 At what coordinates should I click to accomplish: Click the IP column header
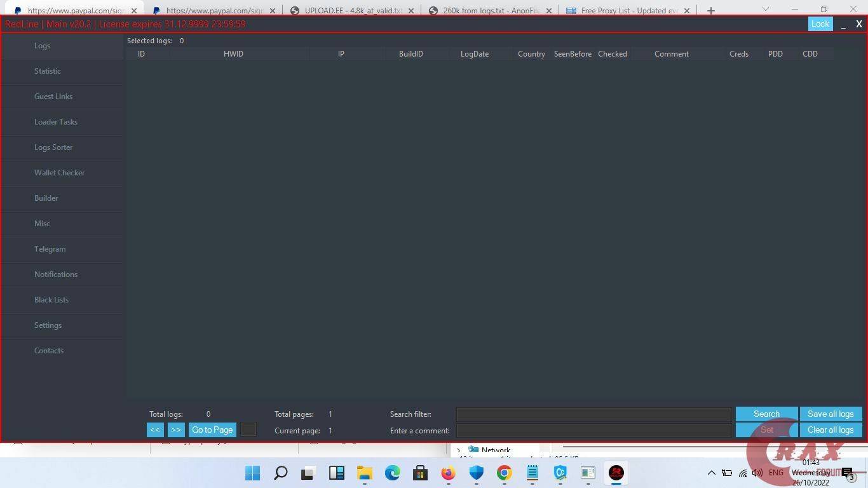[341, 54]
